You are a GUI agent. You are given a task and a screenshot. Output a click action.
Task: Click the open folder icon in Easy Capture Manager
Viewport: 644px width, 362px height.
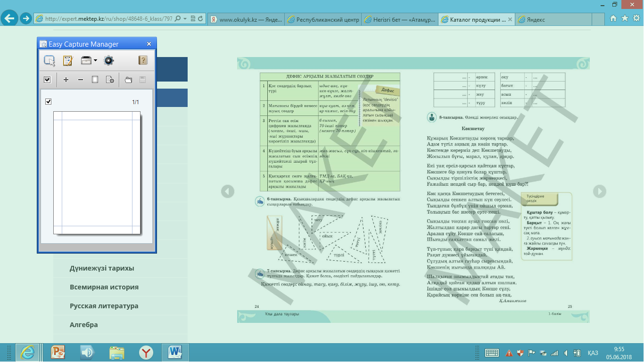[128, 80]
